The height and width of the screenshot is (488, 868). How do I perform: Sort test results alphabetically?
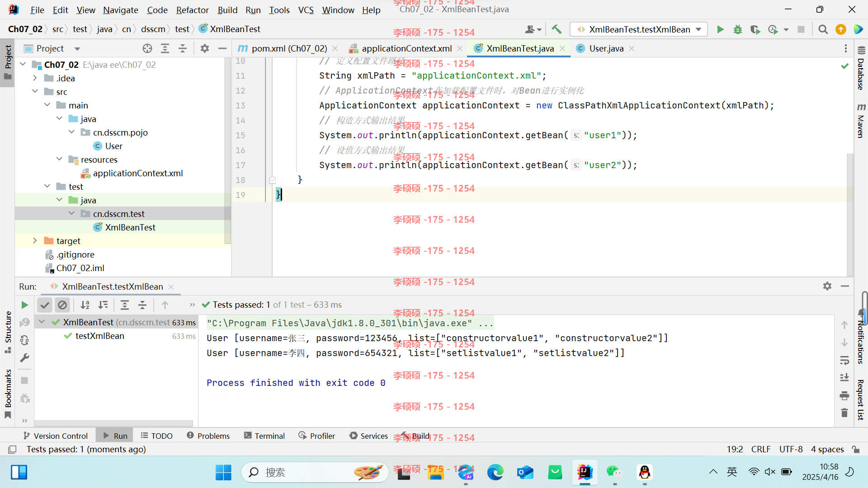point(85,305)
